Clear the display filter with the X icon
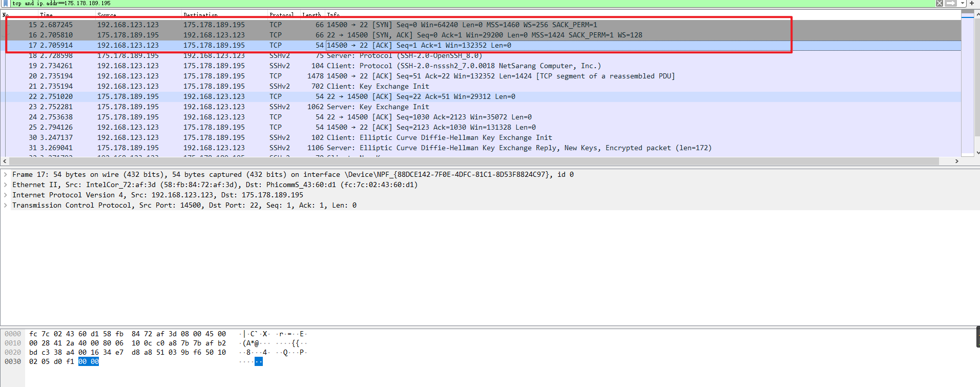Image resolution: width=980 pixels, height=387 pixels. [940, 3]
